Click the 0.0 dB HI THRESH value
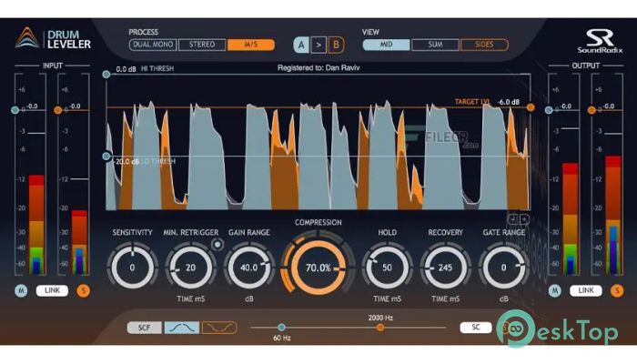637x364 pixels. tap(126, 69)
